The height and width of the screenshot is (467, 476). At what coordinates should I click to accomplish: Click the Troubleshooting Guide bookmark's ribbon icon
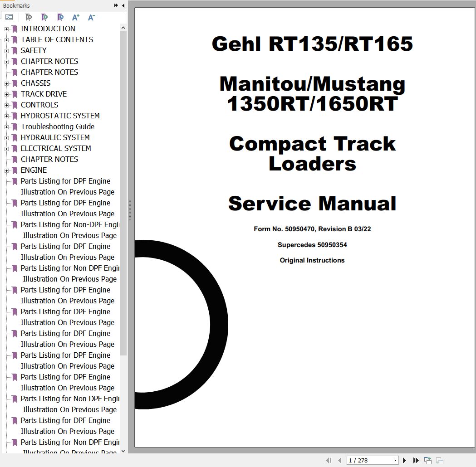[14, 127]
